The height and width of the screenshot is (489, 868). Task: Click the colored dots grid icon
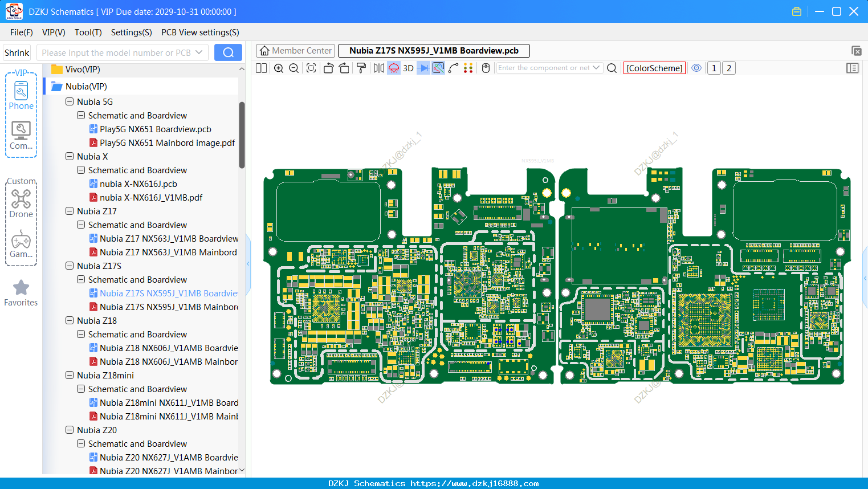468,68
